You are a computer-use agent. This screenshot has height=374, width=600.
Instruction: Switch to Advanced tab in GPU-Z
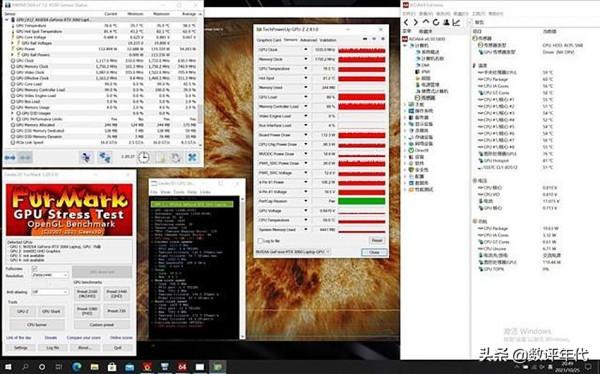tap(308, 40)
